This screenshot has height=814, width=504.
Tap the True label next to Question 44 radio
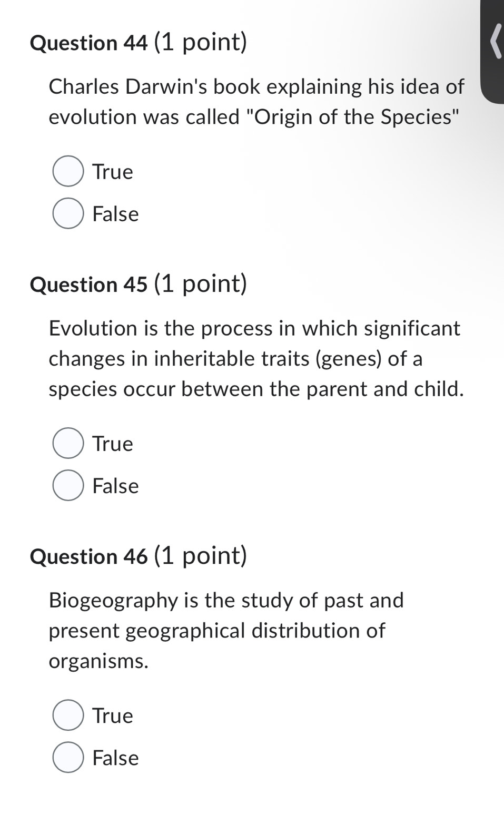[112, 172]
